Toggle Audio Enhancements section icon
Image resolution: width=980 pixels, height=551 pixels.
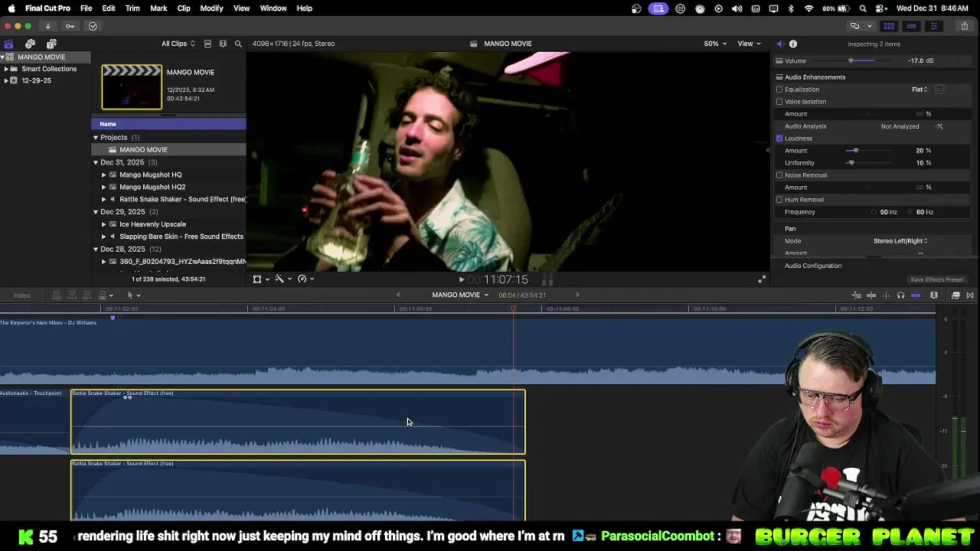(779, 77)
